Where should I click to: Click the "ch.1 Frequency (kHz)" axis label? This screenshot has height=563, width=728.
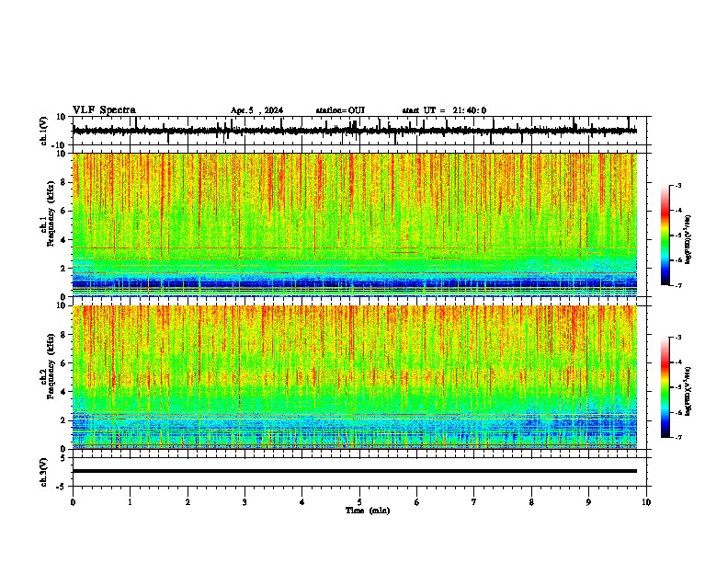click(x=48, y=213)
